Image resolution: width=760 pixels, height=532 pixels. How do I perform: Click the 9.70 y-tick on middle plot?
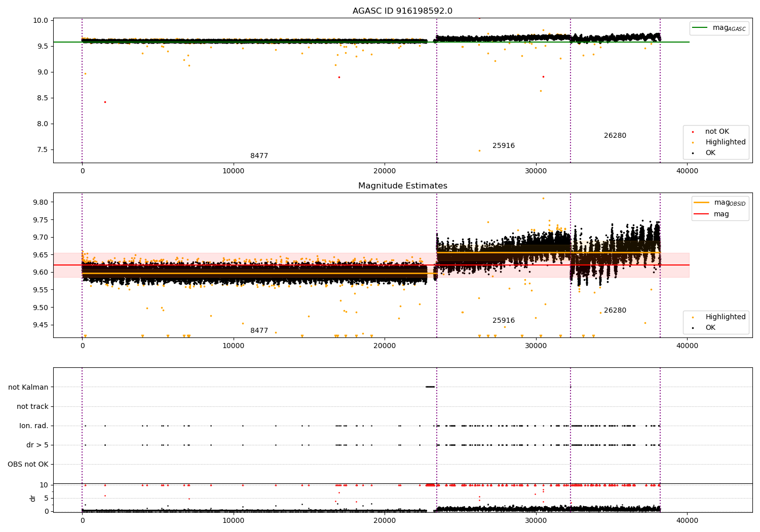(42, 238)
